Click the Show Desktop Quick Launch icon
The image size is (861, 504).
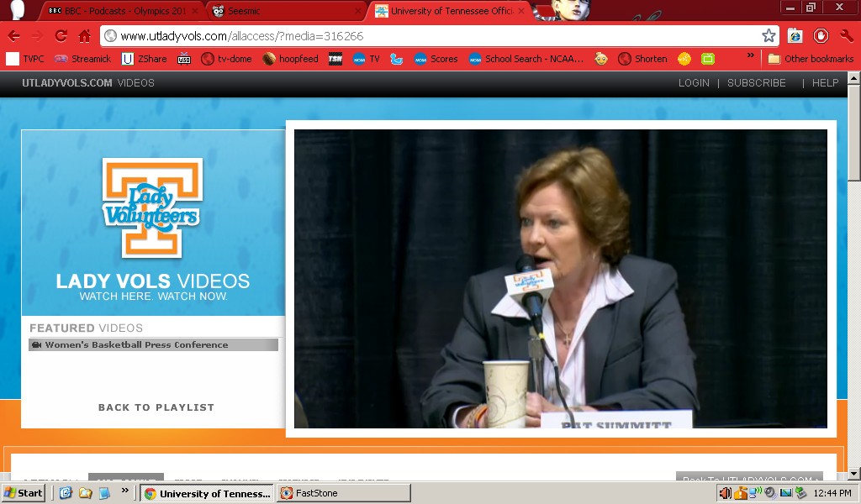(x=104, y=493)
